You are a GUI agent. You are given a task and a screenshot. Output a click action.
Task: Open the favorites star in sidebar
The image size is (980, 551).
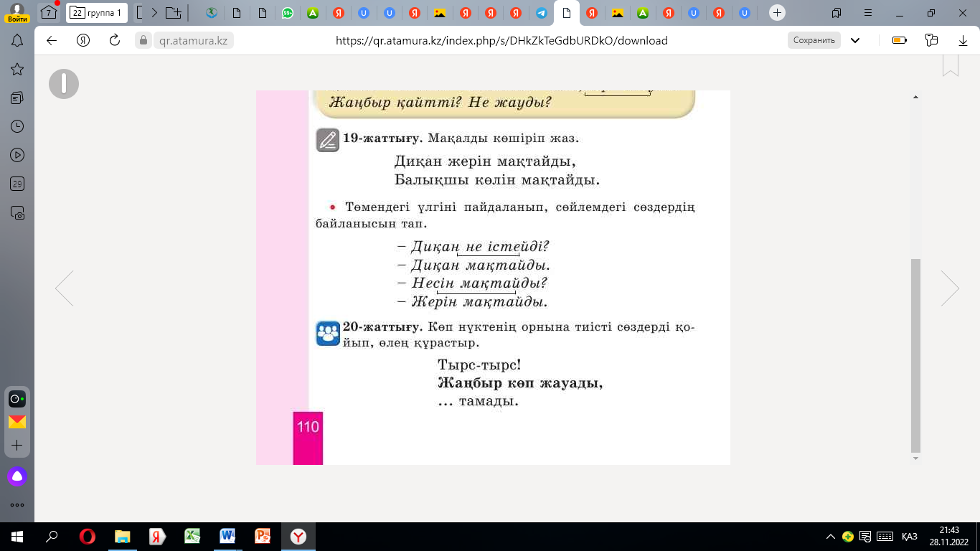click(x=17, y=69)
